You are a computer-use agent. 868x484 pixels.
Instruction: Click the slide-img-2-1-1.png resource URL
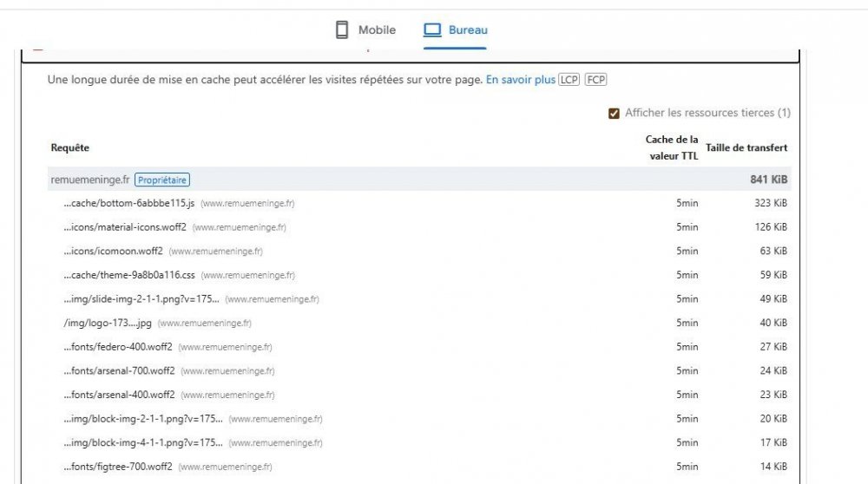(141, 299)
